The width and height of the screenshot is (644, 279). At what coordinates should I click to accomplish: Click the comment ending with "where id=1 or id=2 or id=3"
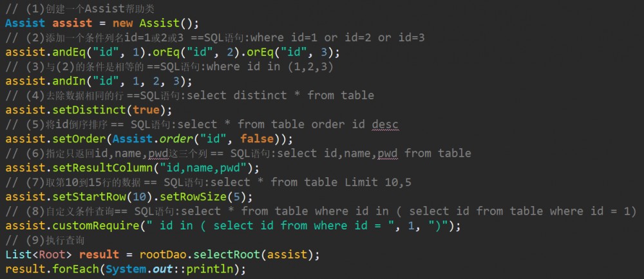coord(215,38)
